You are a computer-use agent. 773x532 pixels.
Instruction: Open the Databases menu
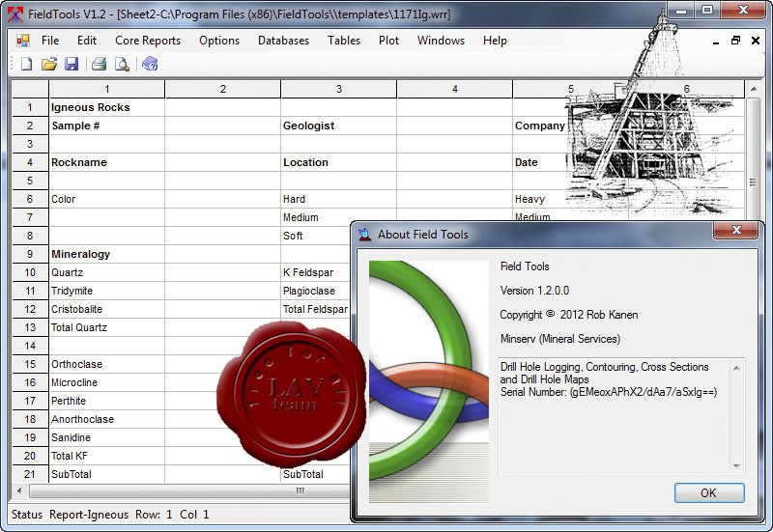point(283,41)
